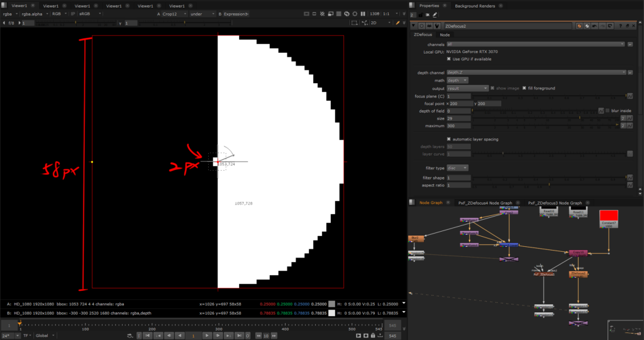Open the under composite mode dropdown

[203, 14]
